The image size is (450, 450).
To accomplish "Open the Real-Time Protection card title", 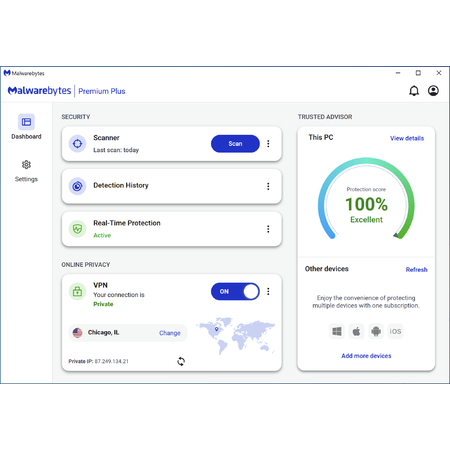I will [x=127, y=223].
